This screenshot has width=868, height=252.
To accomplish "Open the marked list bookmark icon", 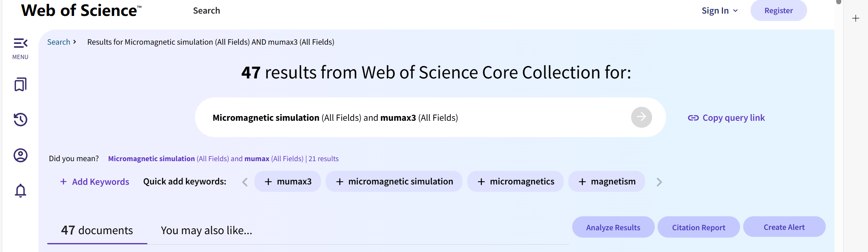I will pyautogui.click(x=21, y=84).
